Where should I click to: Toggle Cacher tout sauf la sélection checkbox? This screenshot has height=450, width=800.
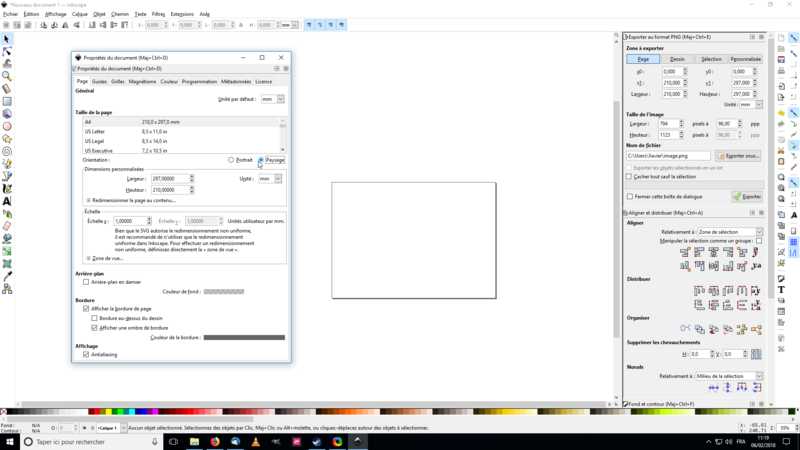(629, 177)
